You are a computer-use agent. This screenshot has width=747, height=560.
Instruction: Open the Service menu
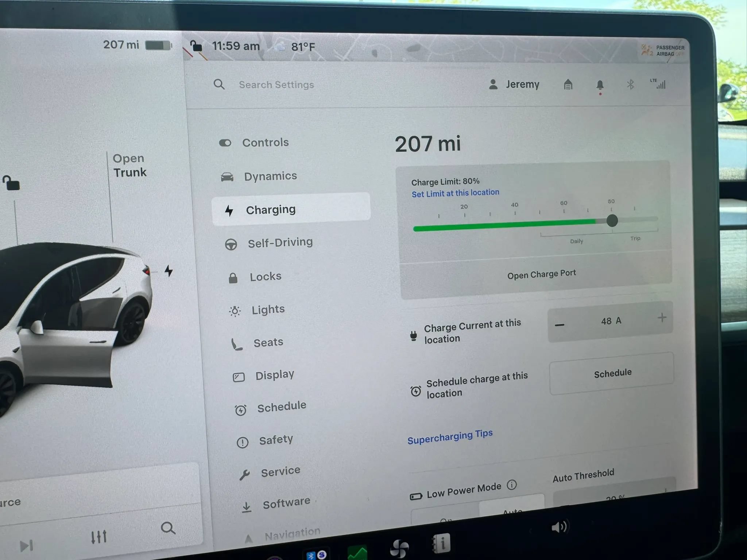pos(280,472)
